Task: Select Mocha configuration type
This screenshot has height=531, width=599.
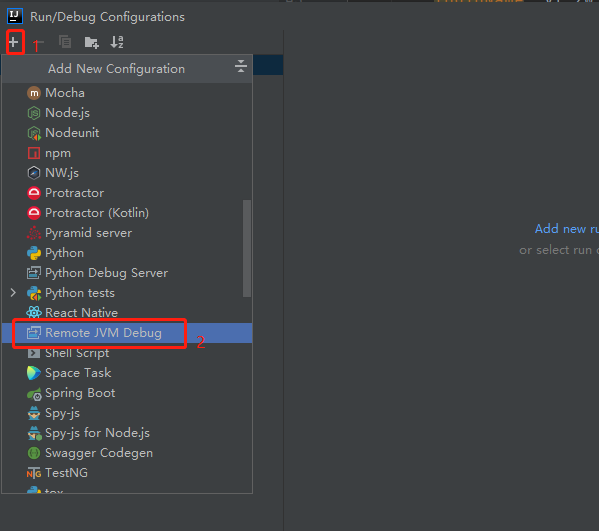Action: click(127, 93)
